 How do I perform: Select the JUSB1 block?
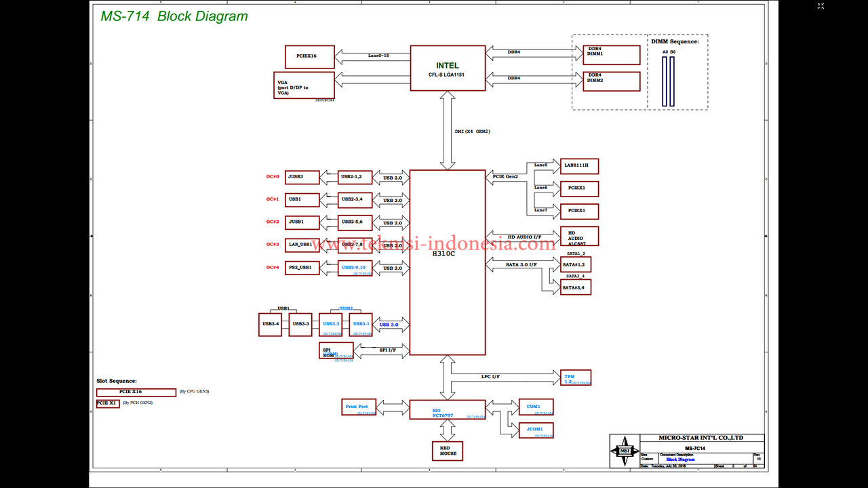302,222
